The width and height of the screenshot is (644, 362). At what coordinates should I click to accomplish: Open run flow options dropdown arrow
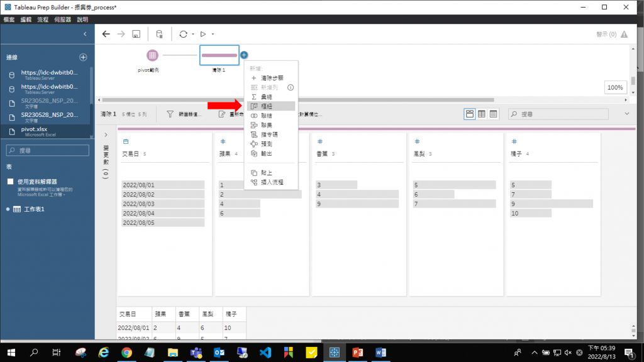coord(213,34)
